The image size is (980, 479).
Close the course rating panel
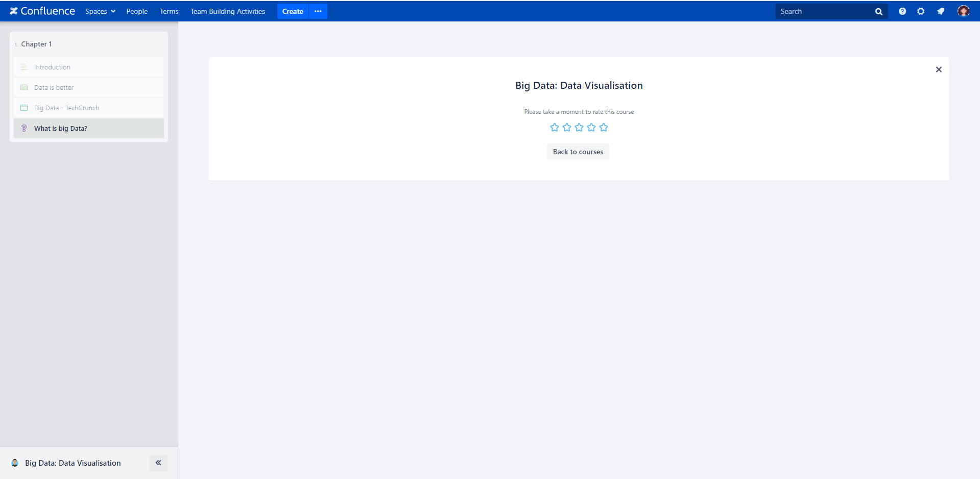(x=939, y=69)
